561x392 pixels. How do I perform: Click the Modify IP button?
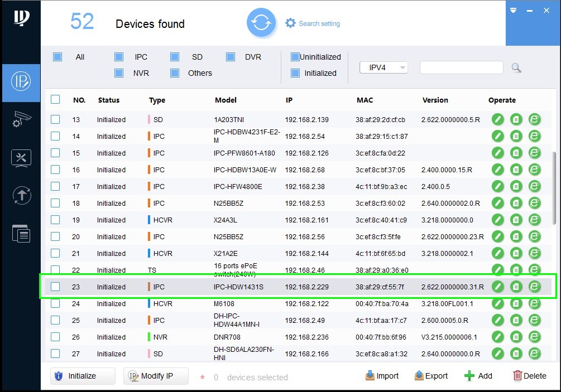tap(156, 376)
